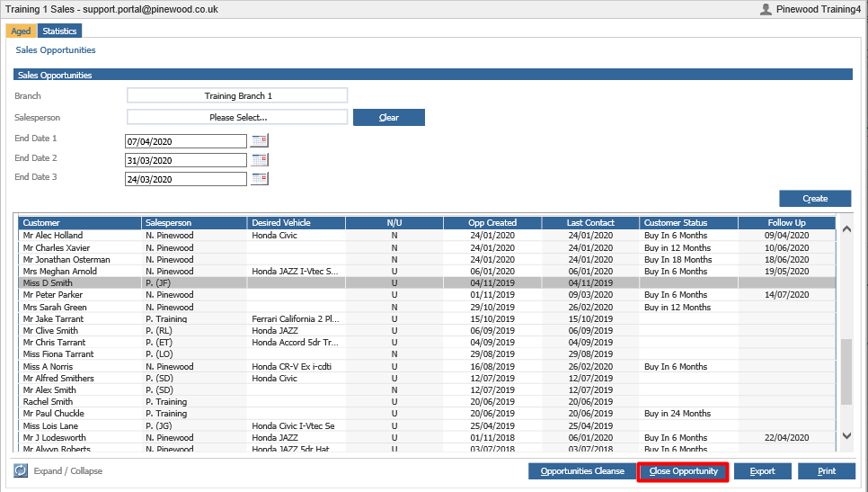Sort by the Follow Up column header
This screenshot has width=868, height=492.
pyautogui.click(x=786, y=223)
